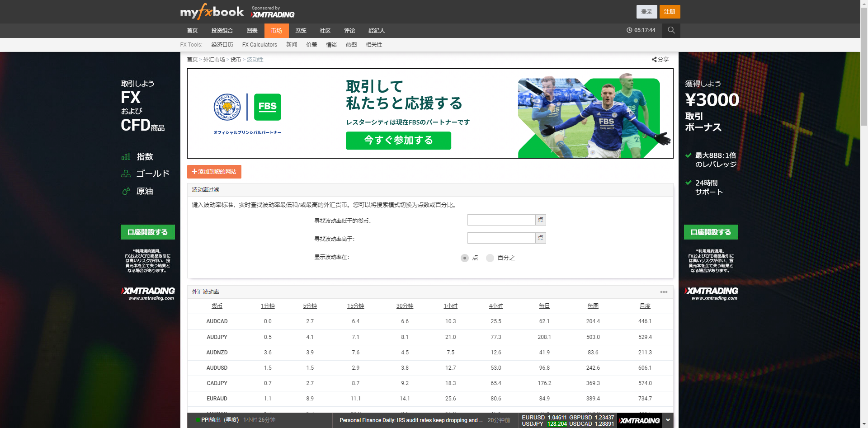The height and width of the screenshot is (428, 868).
Task: Open the 投资组合 menu
Action: click(222, 31)
